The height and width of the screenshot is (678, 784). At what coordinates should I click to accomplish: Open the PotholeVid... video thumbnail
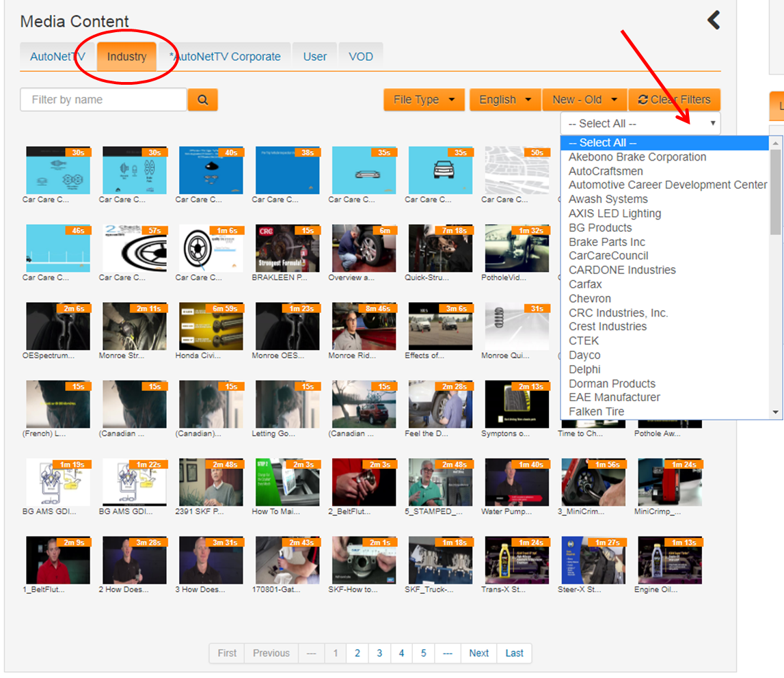click(x=517, y=249)
